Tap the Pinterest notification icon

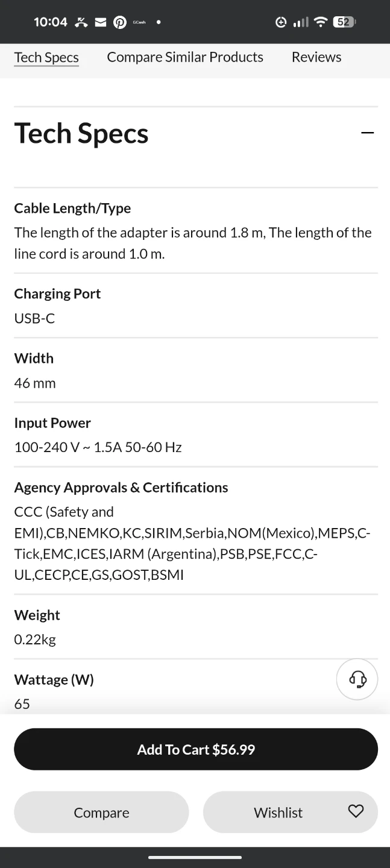click(x=120, y=22)
